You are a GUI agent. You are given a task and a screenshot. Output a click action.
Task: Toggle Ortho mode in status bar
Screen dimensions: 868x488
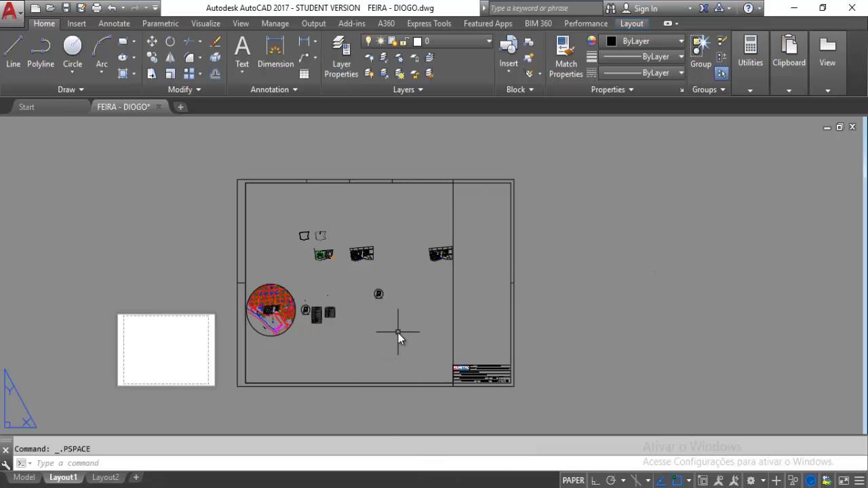coord(595,481)
